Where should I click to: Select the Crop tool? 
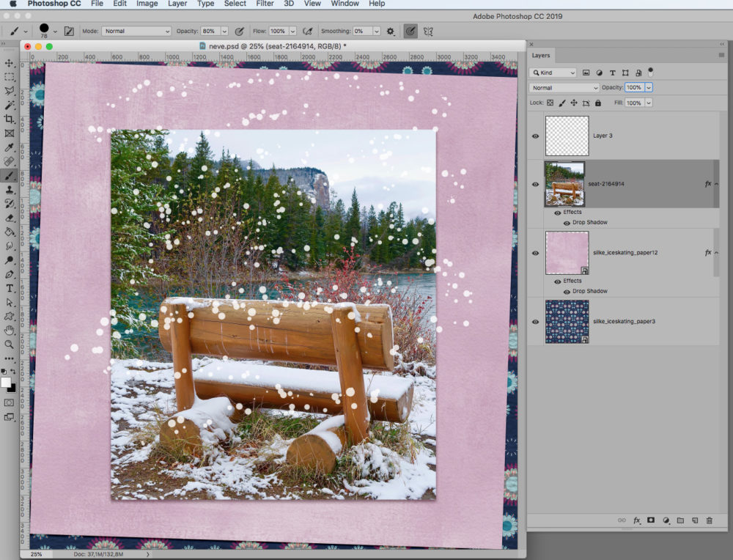[10, 119]
